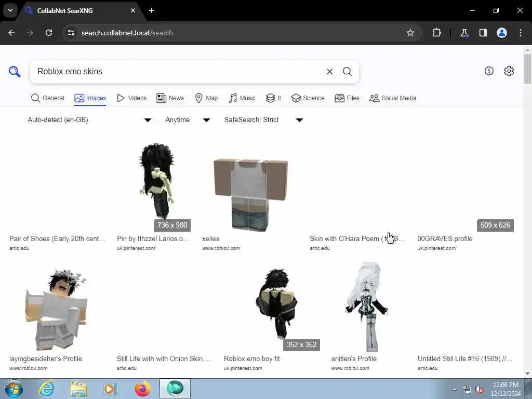Image resolution: width=532 pixels, height=399 pixels.
Task: Open the xeiles Roblox avatar image
Action: 251,194
